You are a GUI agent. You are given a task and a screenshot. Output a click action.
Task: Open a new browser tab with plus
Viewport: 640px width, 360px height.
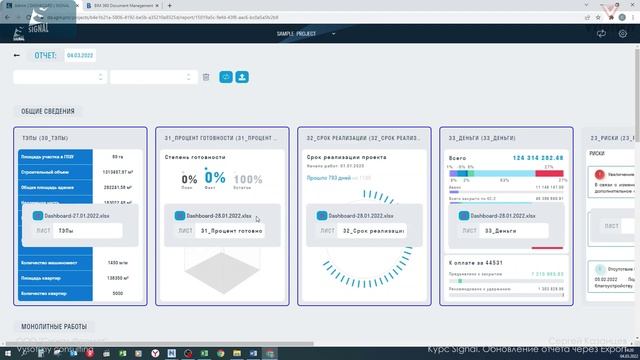pyautogui.click(x=169, y=6)
